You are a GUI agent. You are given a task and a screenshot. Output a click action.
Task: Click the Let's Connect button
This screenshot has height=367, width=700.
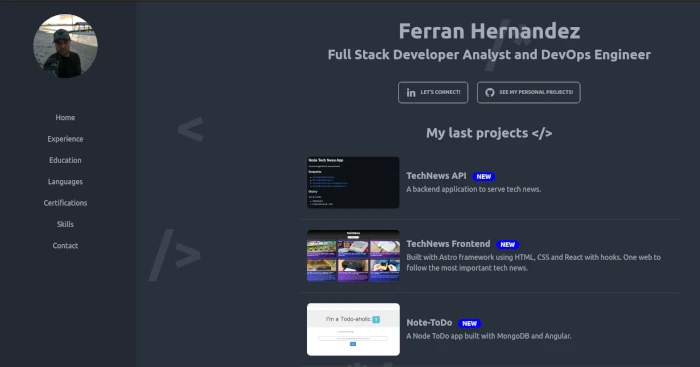click(x=433, y=92)
